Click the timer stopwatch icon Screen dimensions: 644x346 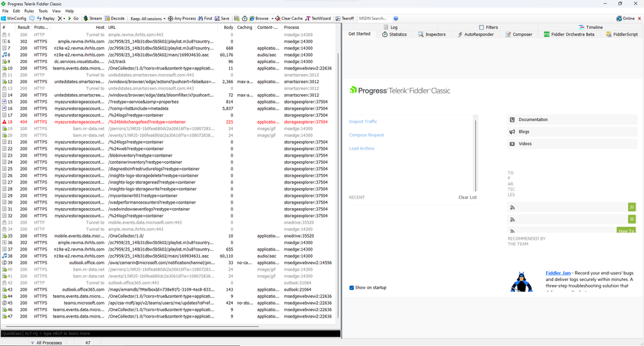point(244,19)
